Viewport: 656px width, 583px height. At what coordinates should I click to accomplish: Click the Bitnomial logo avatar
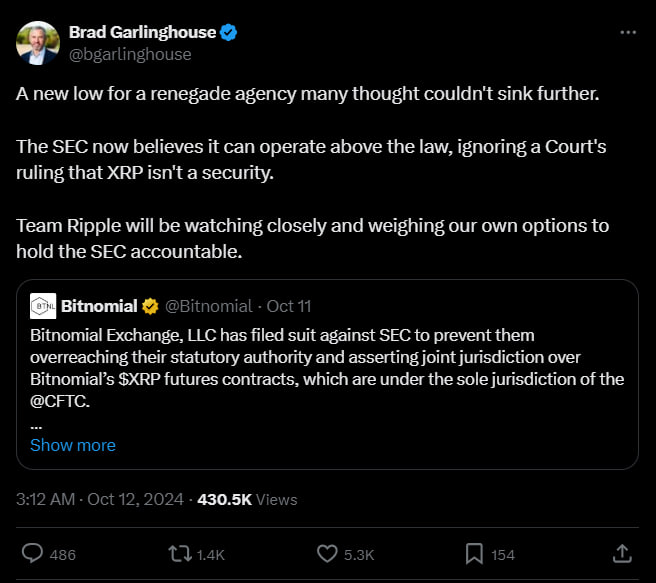[x=42, y=304]
